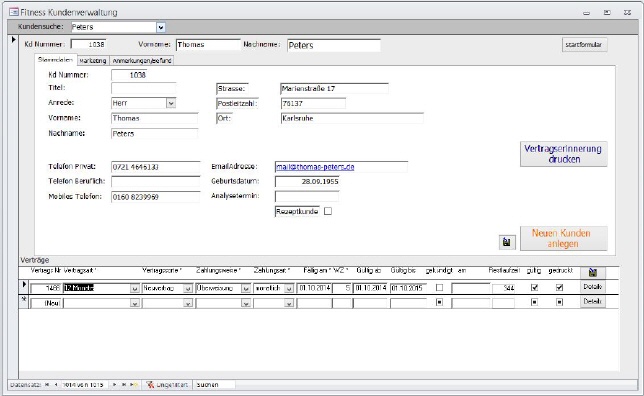Viewport: 644px width, 396px height.
Task: Click the Restlaufzeit value 344
Action: tap(504, 288)
